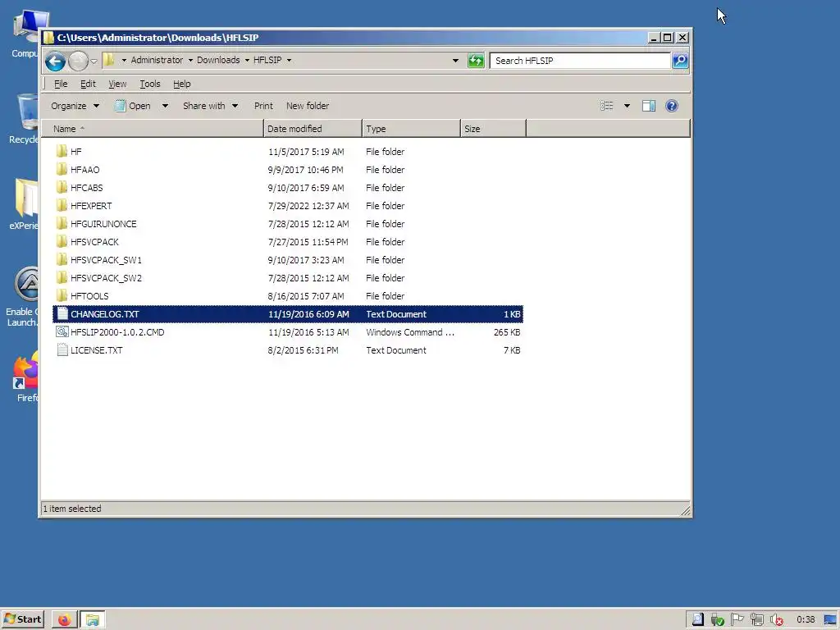This screenshot has height=630, width=840.
Task: Open the File menu
Action: tap(61, 84)
